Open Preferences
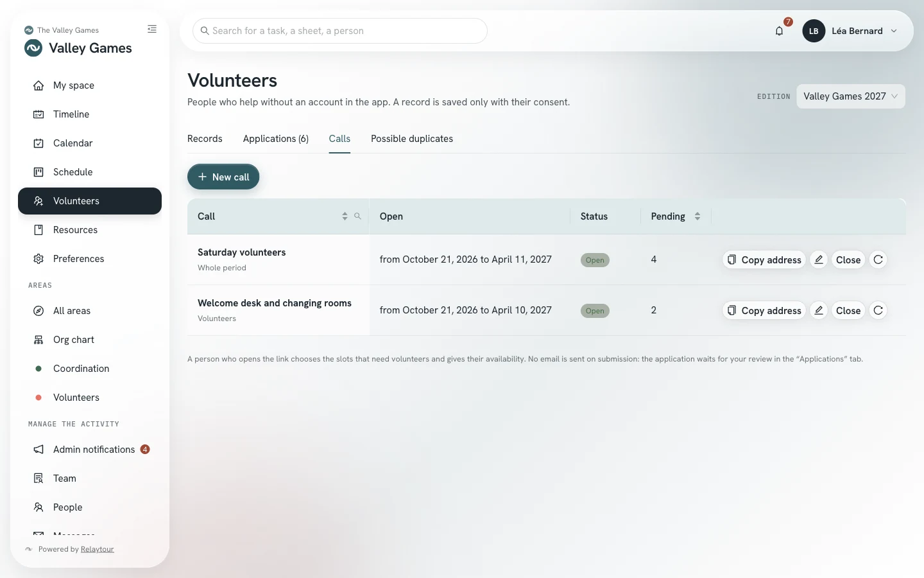 90,259
